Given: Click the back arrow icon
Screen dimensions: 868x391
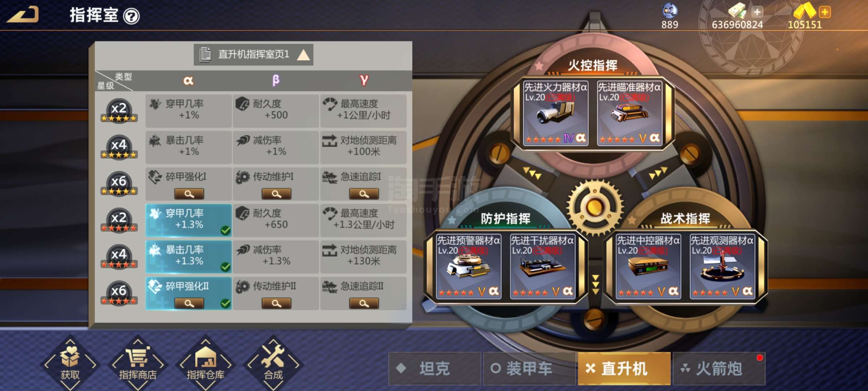Looking at the screenshot, I should [22, 15].
